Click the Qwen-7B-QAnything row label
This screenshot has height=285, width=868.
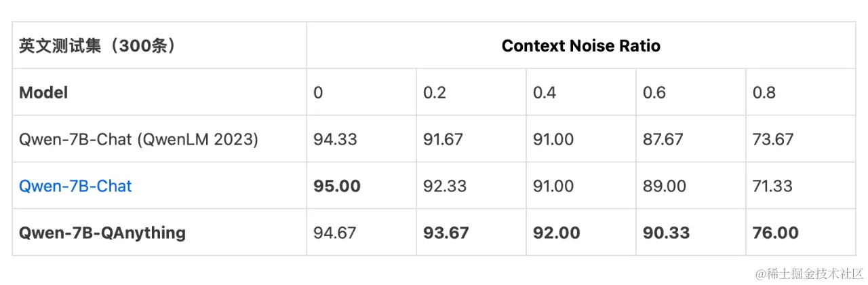(102, 233)
